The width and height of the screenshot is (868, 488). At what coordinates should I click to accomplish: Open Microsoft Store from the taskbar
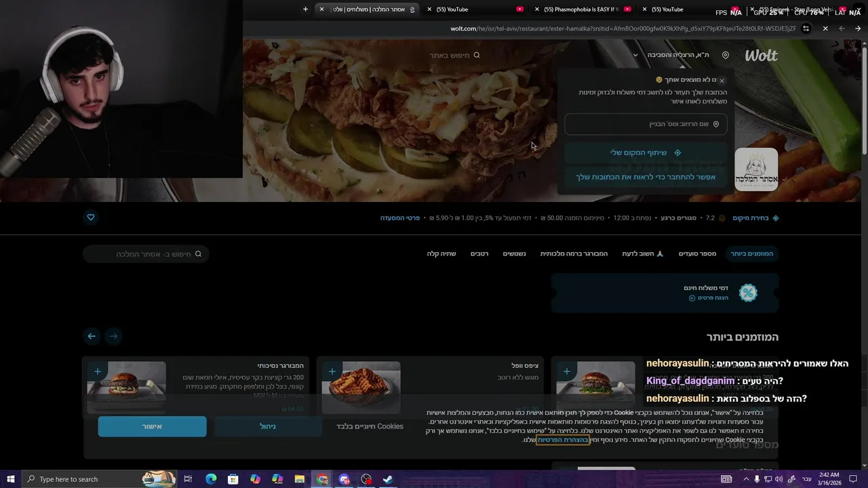click(233, 479)
